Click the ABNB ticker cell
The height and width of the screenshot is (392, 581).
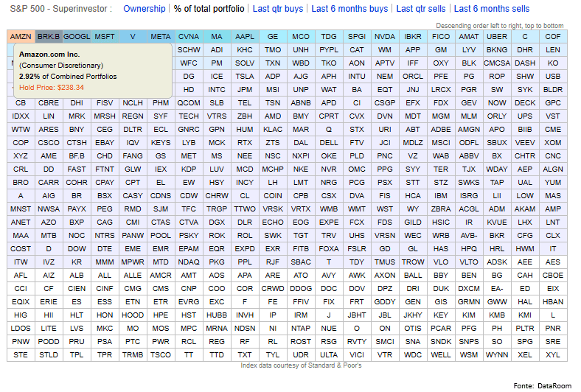(301, 103)
